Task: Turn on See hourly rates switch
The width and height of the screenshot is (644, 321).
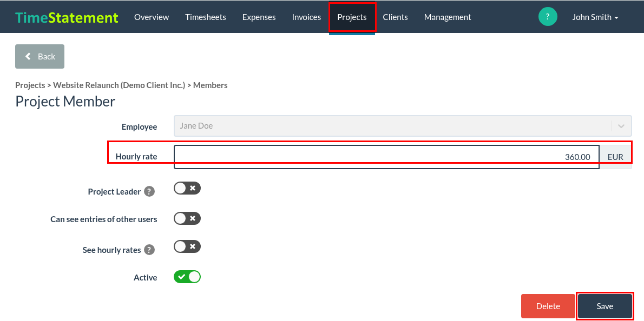Action: pos(187,246)
